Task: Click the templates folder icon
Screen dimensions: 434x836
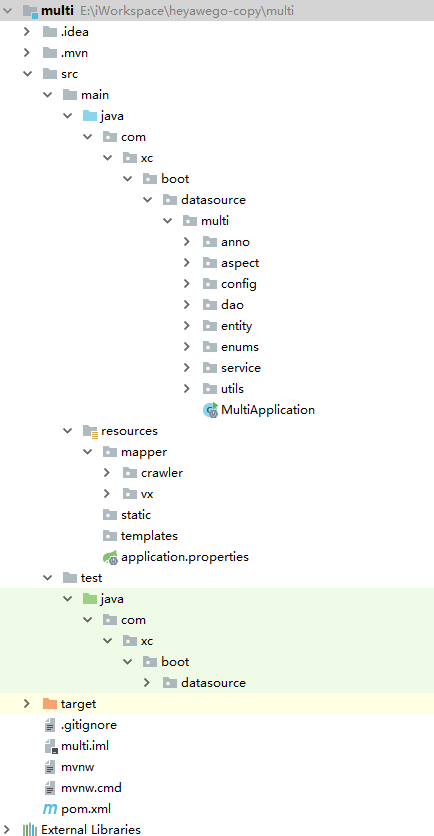Action: coord(110,536)
